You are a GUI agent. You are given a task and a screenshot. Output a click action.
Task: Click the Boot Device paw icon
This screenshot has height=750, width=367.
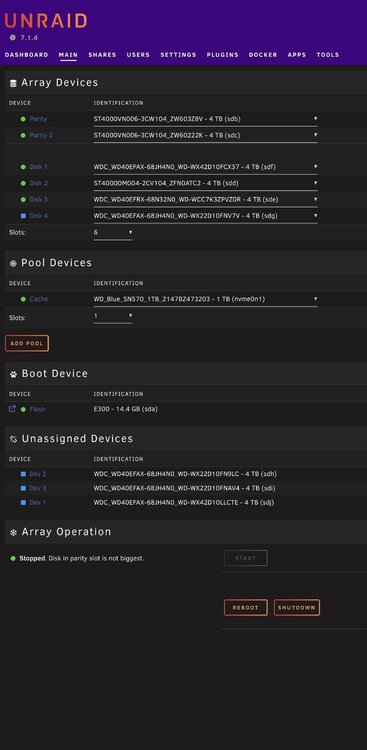(x=13, y=375)
